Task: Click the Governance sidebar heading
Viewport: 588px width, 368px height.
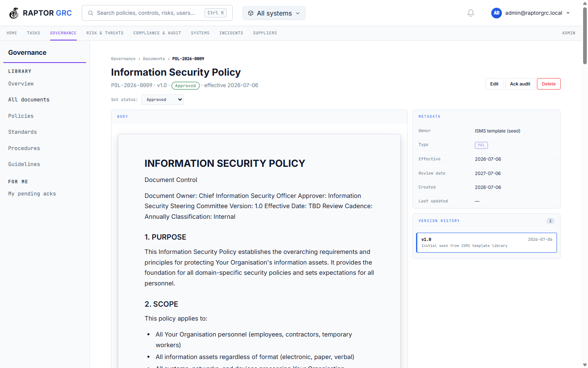Action: click(x=27, y=53)
